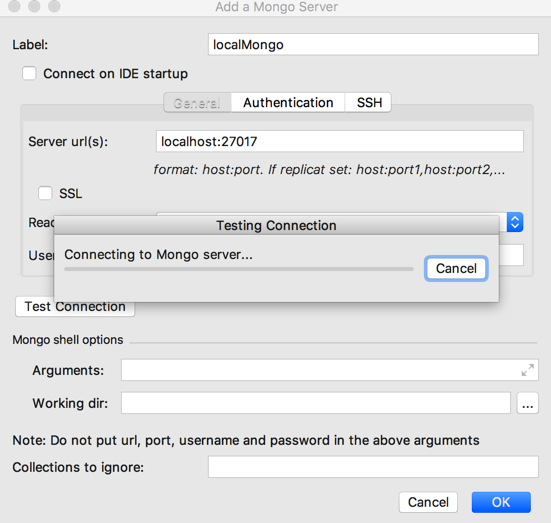
Task: Click the Server url(s) input field
Action: point(340,141)
